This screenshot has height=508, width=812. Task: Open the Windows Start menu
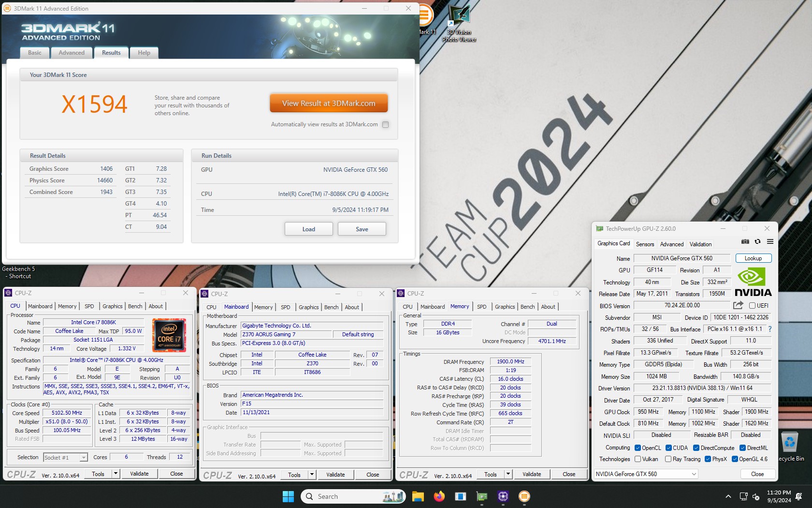click(x=288, y=496)
